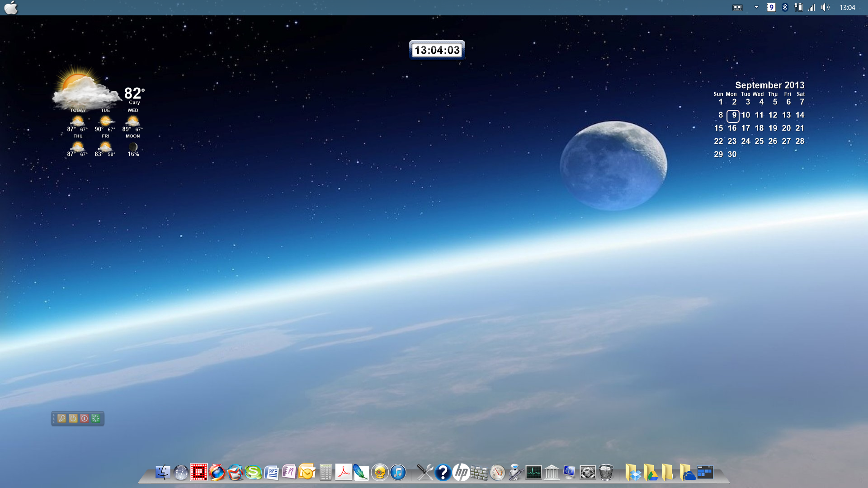Launch Microsoft Word from the dock
Viewport: 868px width, 488px height.
coord(271,473)
